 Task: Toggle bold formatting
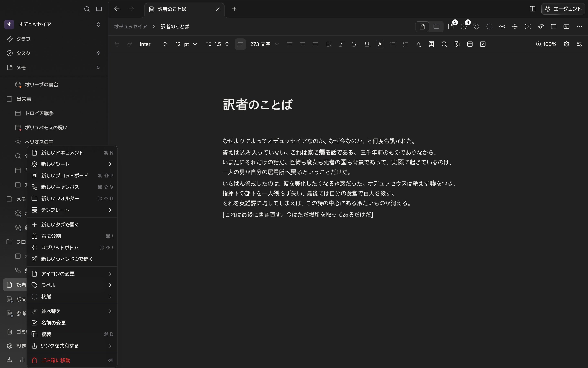[328, 44]
